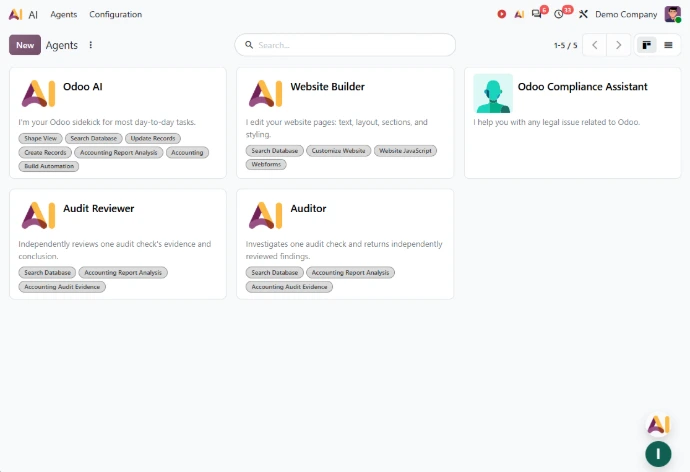
Task: Open the Agents menu
Action: pos(63,15)
